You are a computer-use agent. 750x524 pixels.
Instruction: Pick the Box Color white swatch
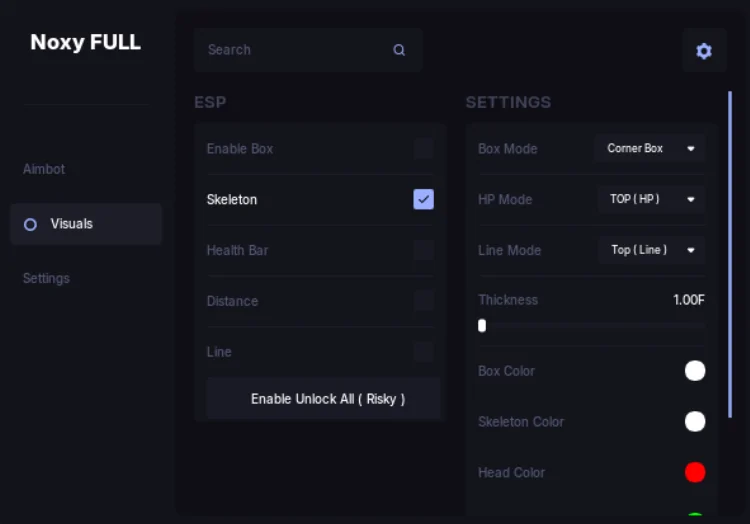[x=695, y=371]
